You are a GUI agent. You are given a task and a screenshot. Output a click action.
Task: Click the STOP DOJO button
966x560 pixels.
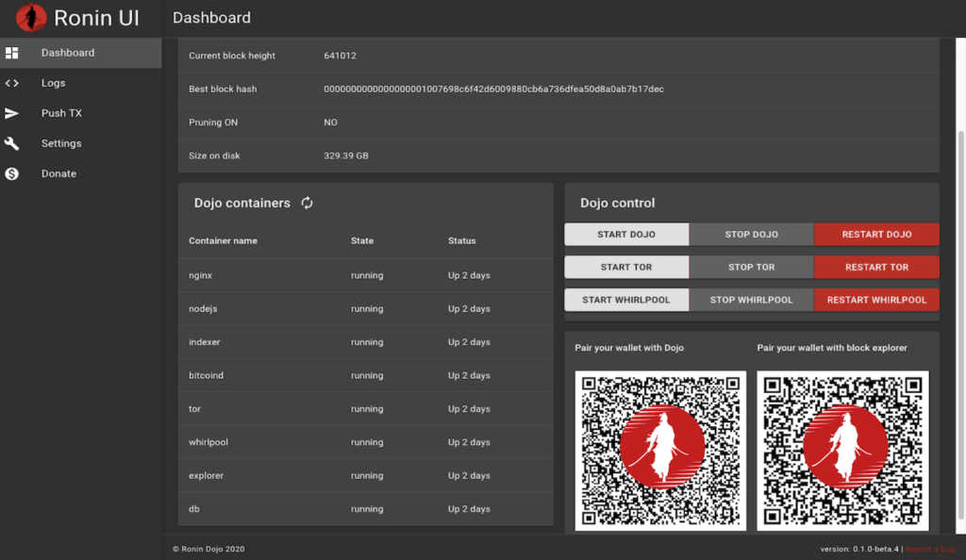click(752, 235)
